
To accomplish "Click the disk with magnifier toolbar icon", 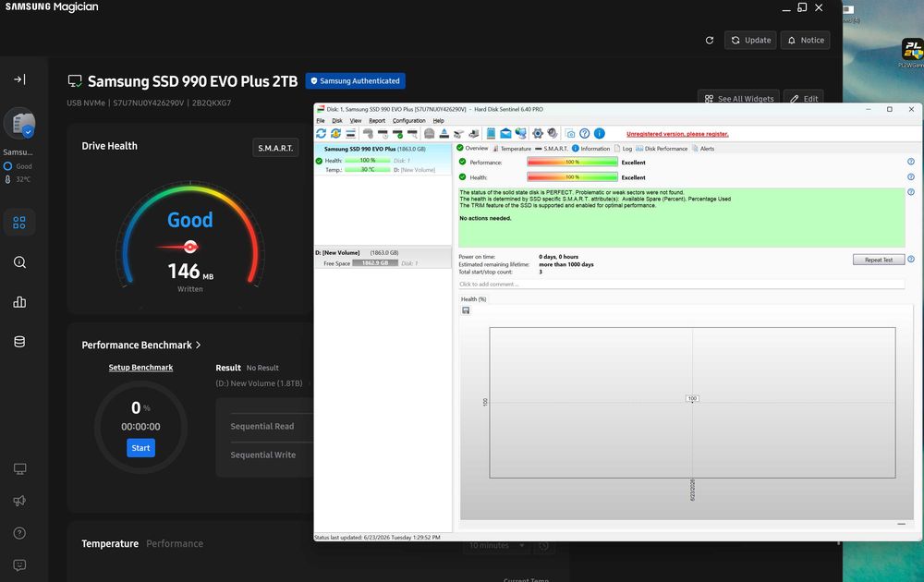I will pyautogui.click(x=412, y=134).
